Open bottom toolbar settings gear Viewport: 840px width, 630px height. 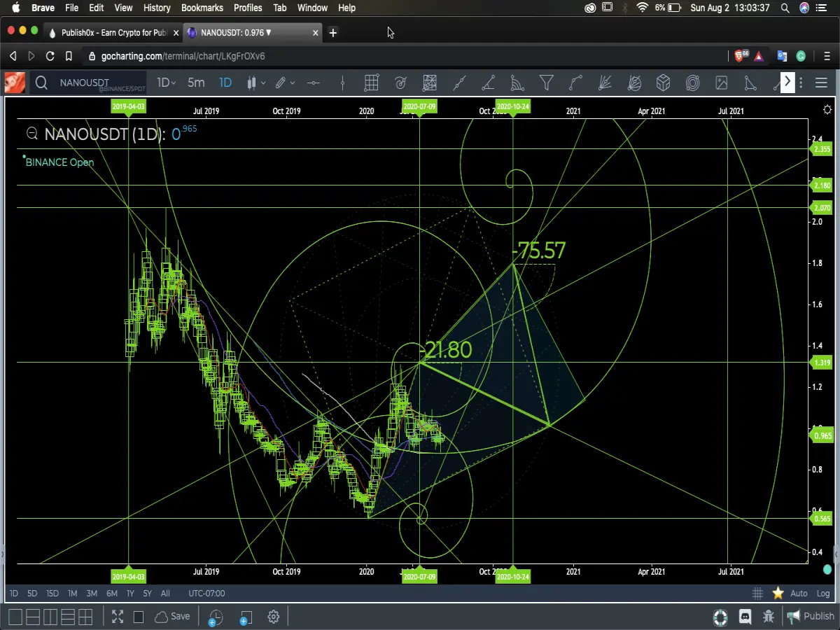[274, 617]
